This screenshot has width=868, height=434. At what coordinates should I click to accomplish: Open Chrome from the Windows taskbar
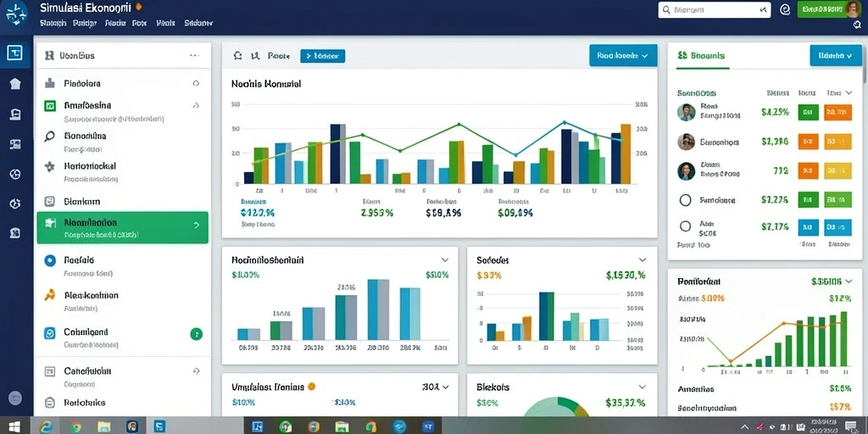[x=75, y=426]
